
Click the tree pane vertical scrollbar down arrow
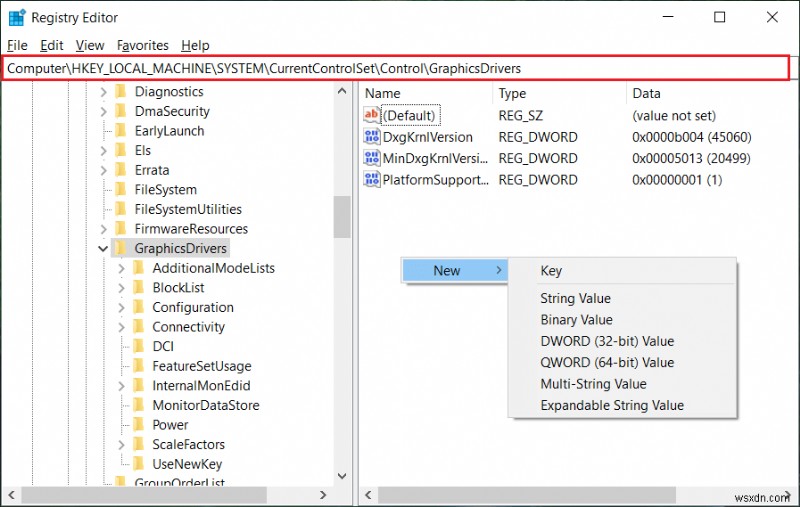(x=342, y=476)
